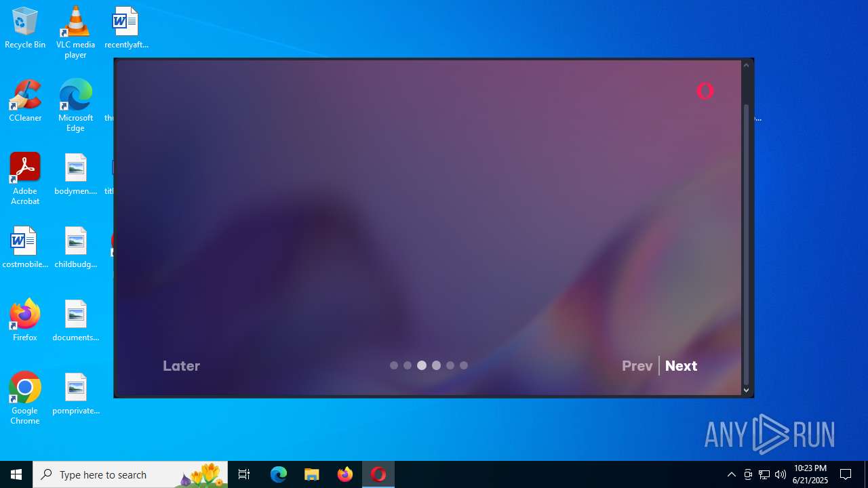The height and width of the screenshot is (488, 868).
Task: Expand the hidden system tray icons
Action: point(731,474)
